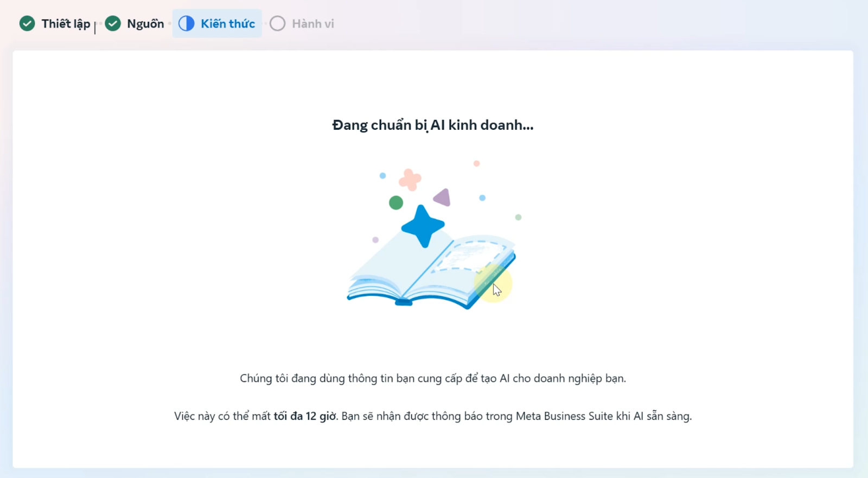
Task: Click the empty circle icon beside Hành vi
Action: click(x=277, y=23)
